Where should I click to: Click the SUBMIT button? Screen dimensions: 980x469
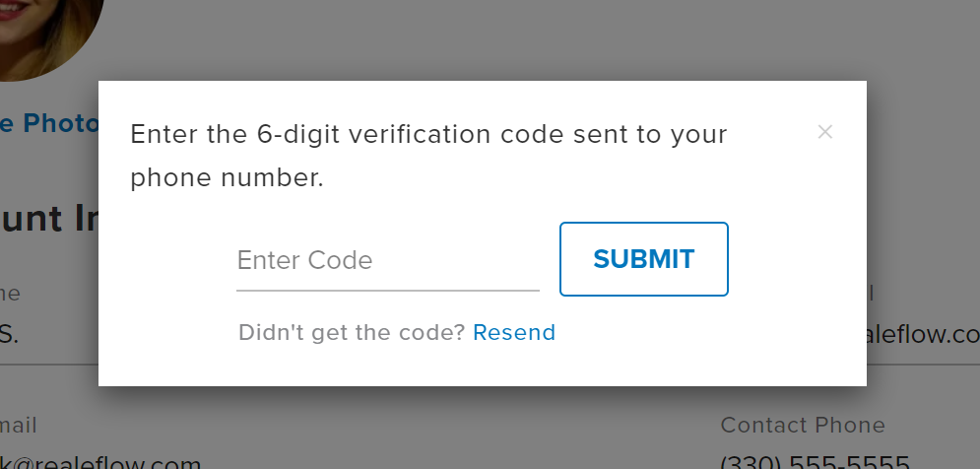(644, 259)
